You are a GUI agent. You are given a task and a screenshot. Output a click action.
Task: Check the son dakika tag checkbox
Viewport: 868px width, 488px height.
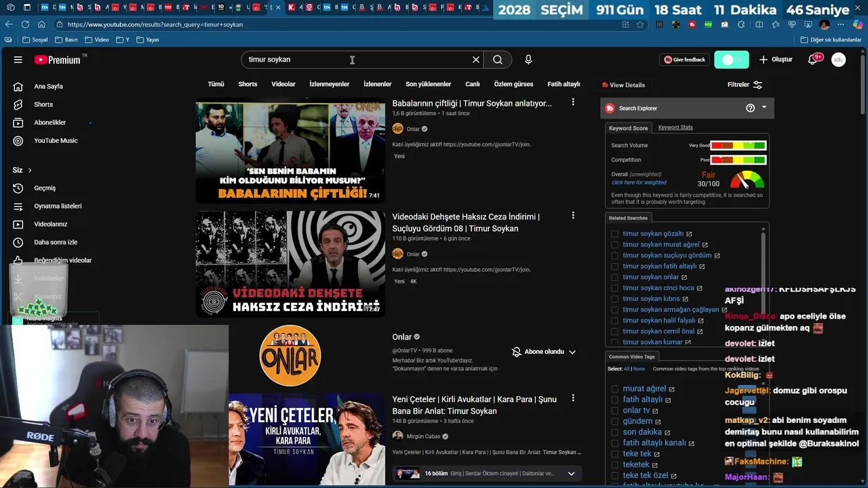tap(615, 432)
